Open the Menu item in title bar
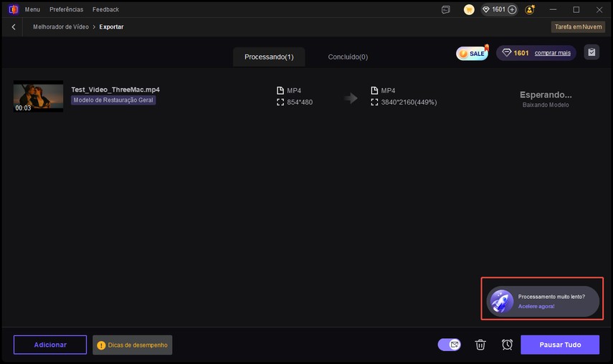This screenshot has height=364, width=613. coord(32,9)
